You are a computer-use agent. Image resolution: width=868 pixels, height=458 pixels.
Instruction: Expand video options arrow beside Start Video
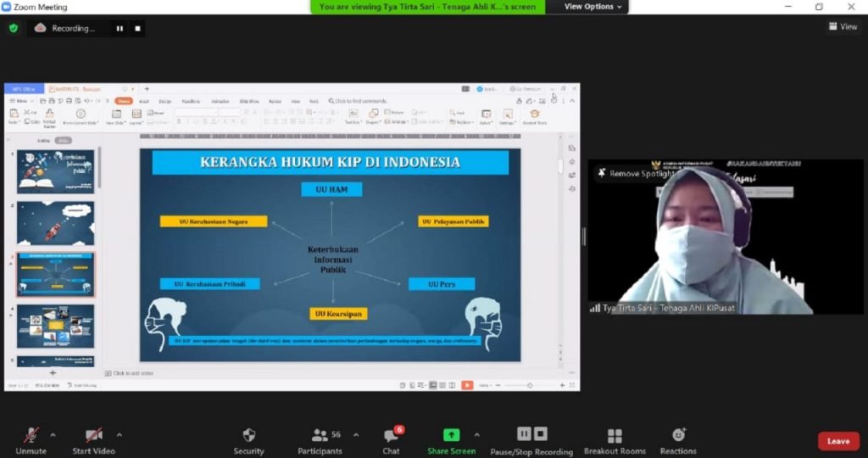[119, 435]
